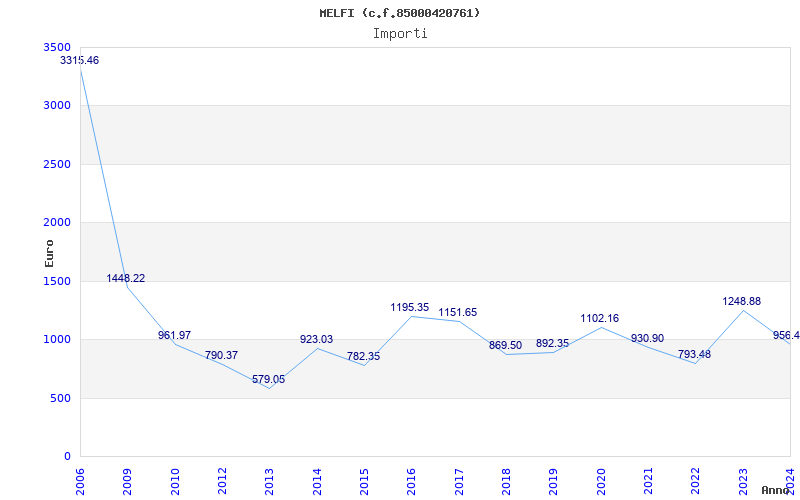
Task: Click the data label 793.48
Action: coord(694,355)
